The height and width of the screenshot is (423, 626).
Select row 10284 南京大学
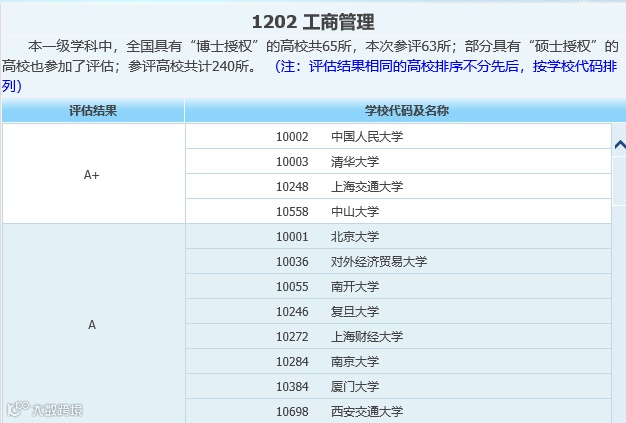[398, 362]
